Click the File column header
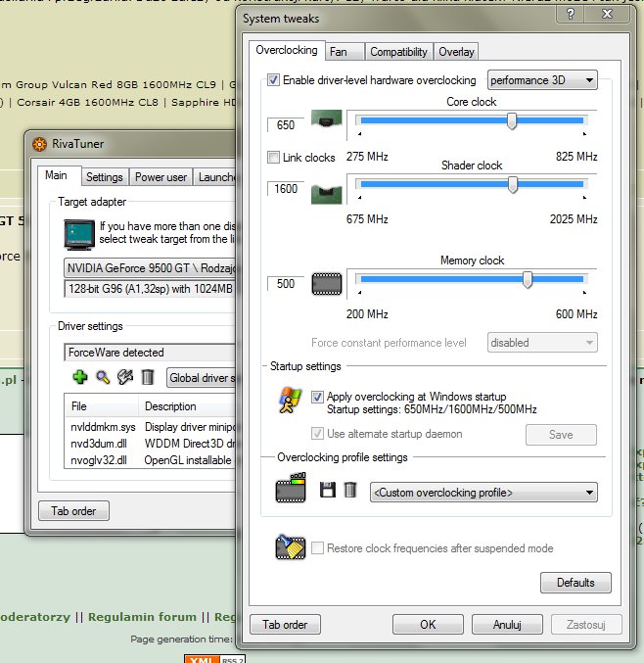The height and width of the screenshot is (663, 644). pos(102,406)
